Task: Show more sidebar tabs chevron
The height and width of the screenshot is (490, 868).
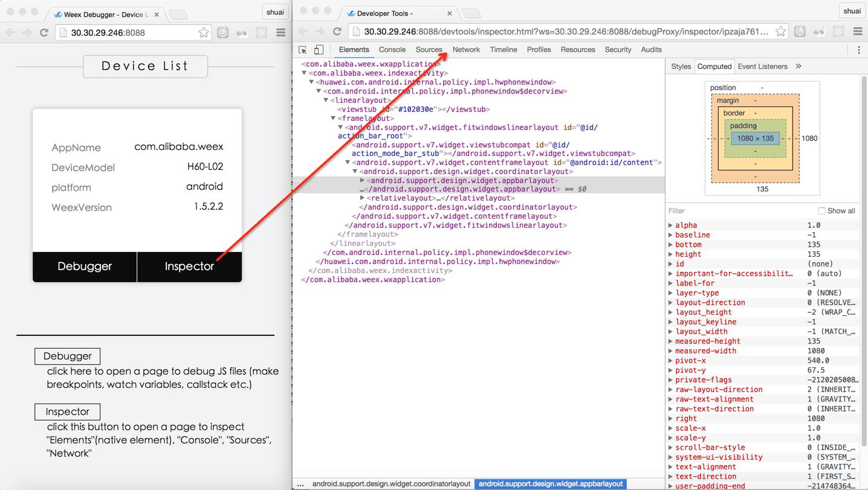Action: [798, 66]
